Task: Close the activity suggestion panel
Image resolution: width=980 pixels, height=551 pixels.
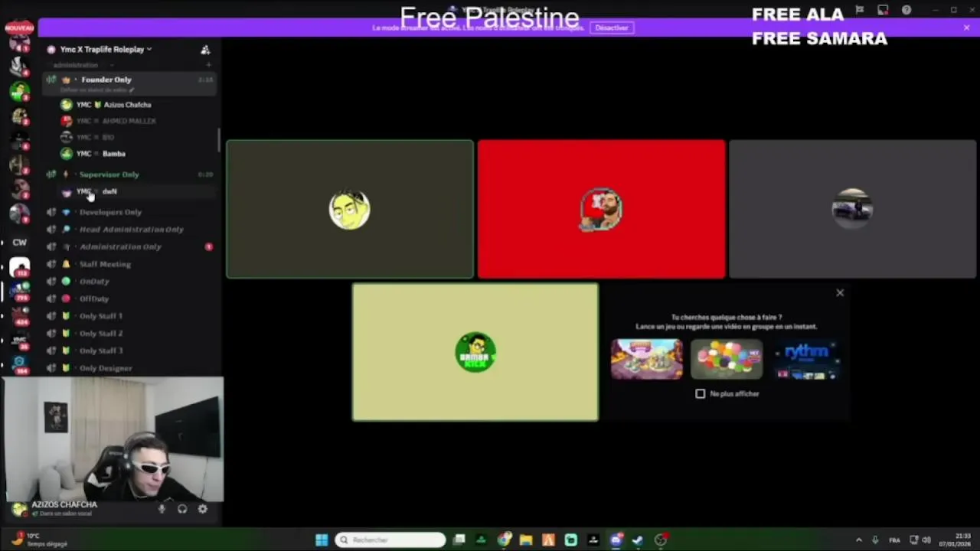Action: tap(840, 293)
